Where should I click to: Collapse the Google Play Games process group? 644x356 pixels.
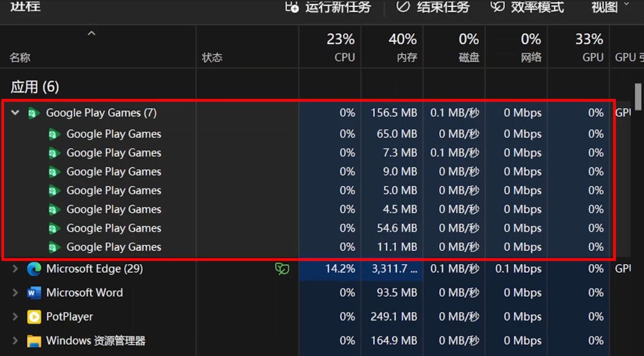click(14, 113)
